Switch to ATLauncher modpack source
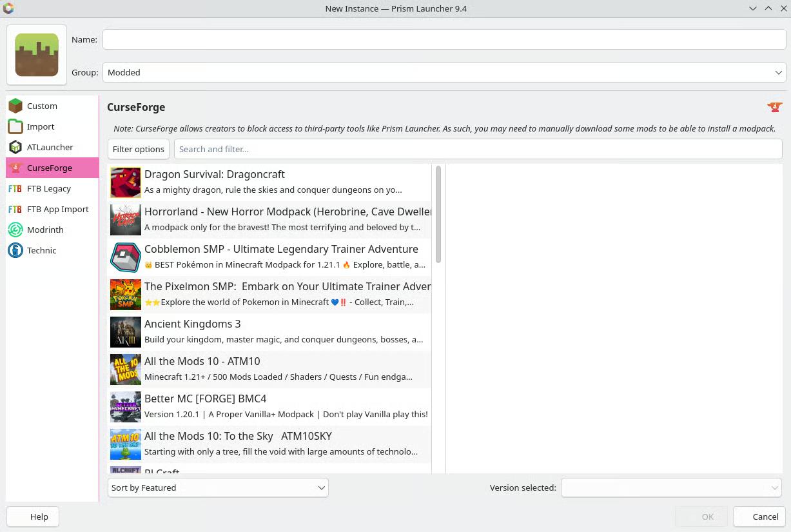The width and height of the screenshot is (791, 532). [50, 147]
